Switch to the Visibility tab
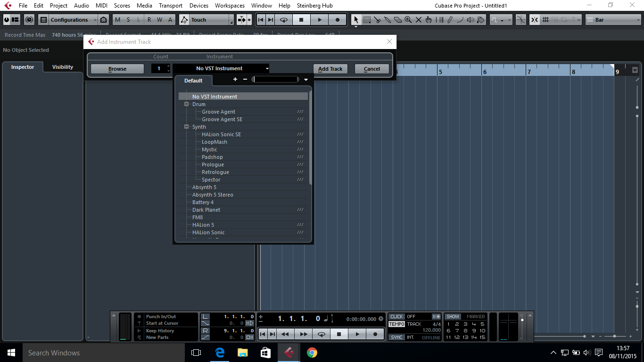 coord(63,67)
